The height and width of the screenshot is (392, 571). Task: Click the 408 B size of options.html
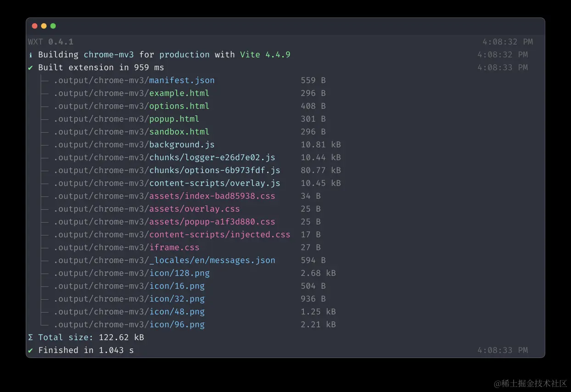coord(313,106)
